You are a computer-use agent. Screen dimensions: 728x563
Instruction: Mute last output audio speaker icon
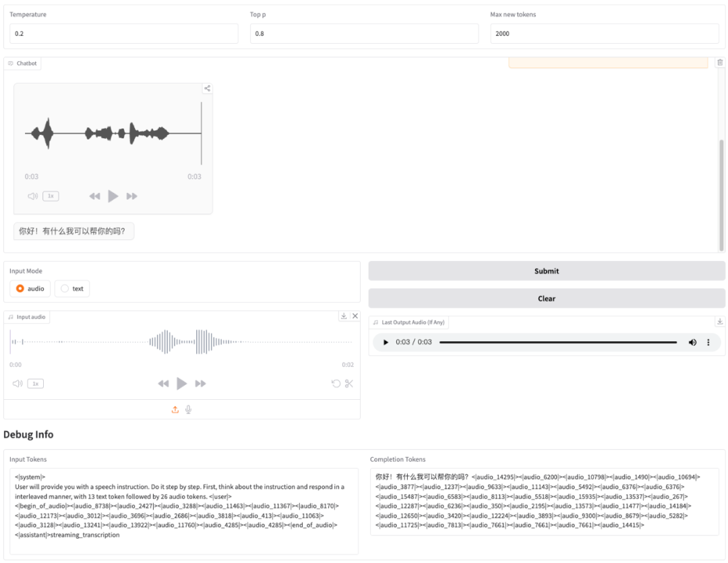[x=692, y=343]
